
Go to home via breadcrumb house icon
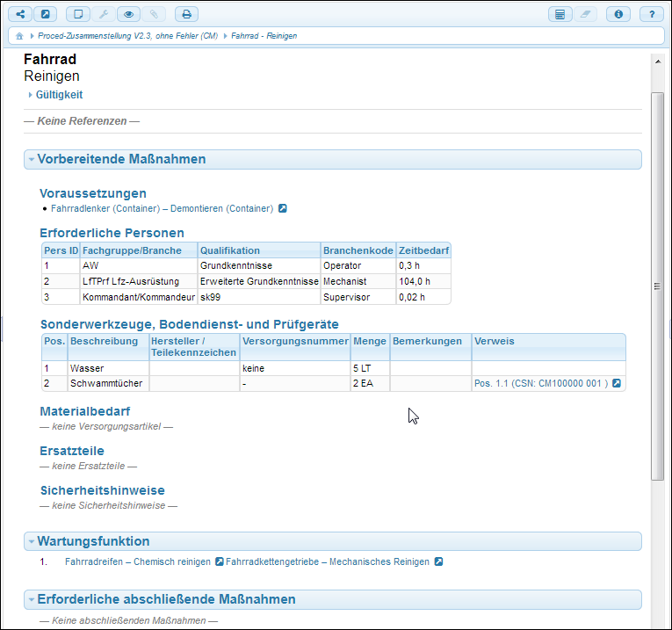(x=19, y=36)
